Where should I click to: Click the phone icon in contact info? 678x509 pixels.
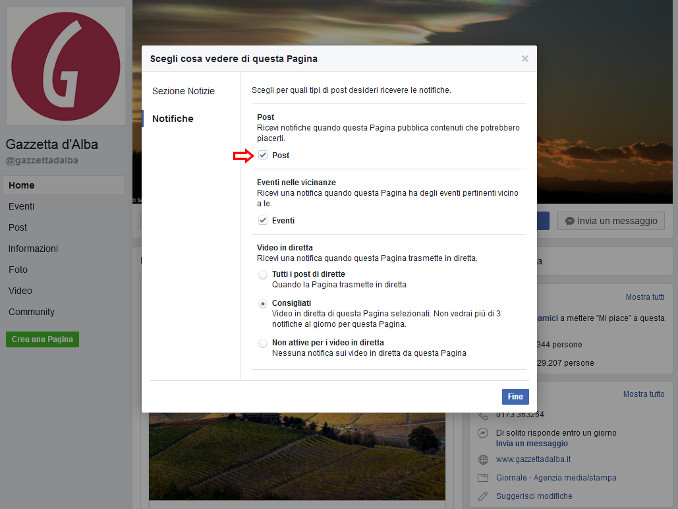point(484,413)
